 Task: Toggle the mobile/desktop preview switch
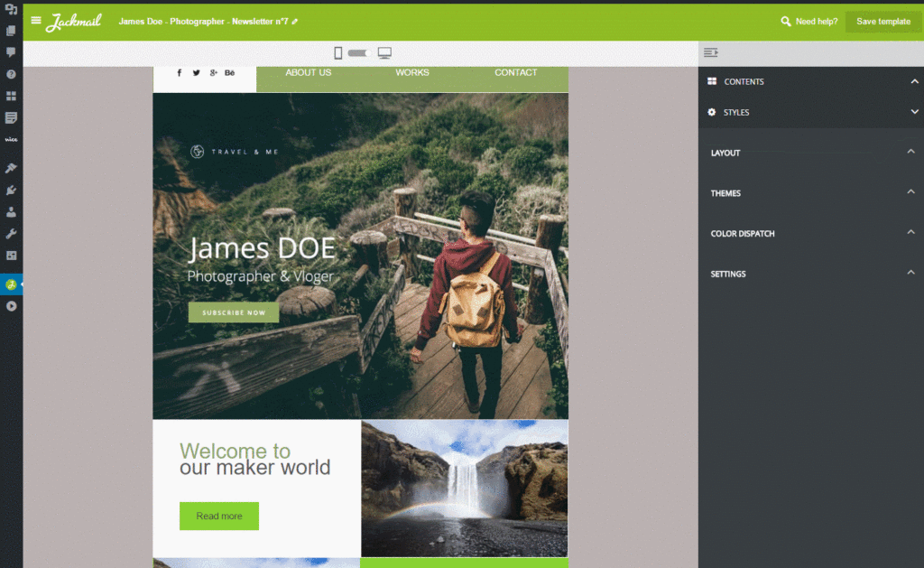(359, 53)
